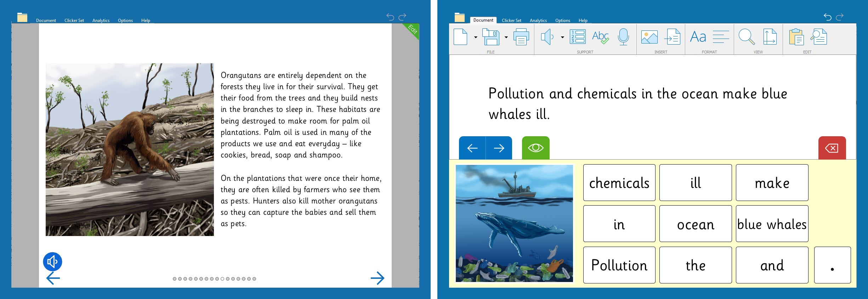Select the highlighted white page dot
The height and width of the screenshot is (299, 868).
(222, 279)
